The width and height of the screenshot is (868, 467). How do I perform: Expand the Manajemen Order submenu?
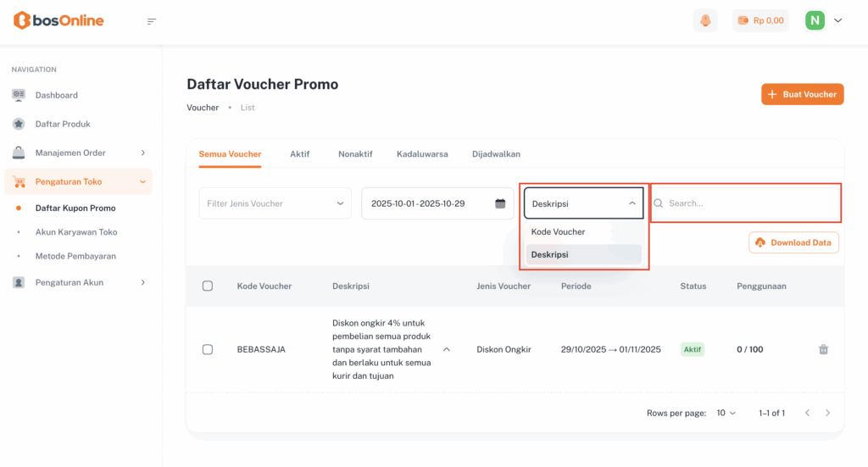(x=142, y=153)
